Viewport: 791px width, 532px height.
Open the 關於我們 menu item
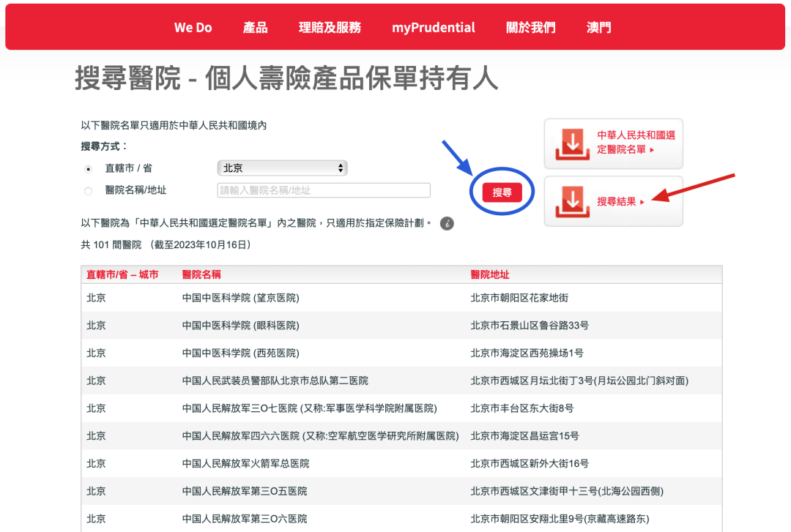tap(530, 27)
